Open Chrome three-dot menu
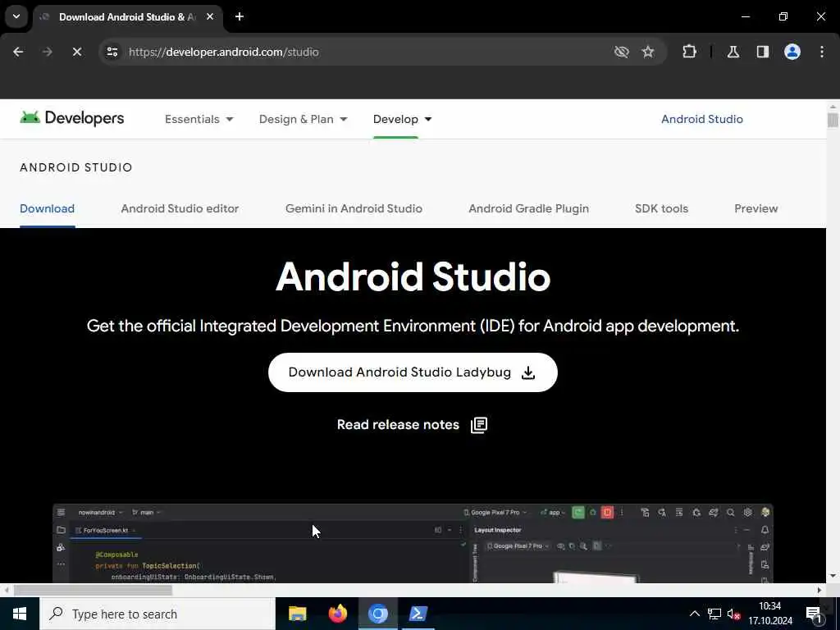The width and height of the screenshot is (840, 630). point(822,52)
